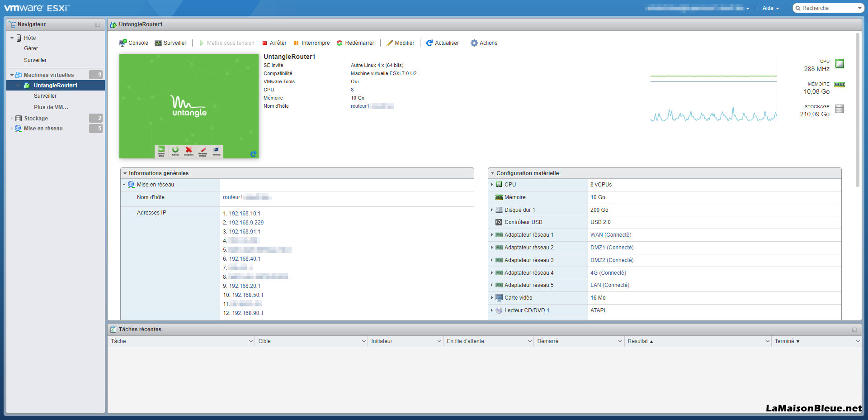
Task: Collapse the Informations générales section
Action: click(x=125, y=173)
